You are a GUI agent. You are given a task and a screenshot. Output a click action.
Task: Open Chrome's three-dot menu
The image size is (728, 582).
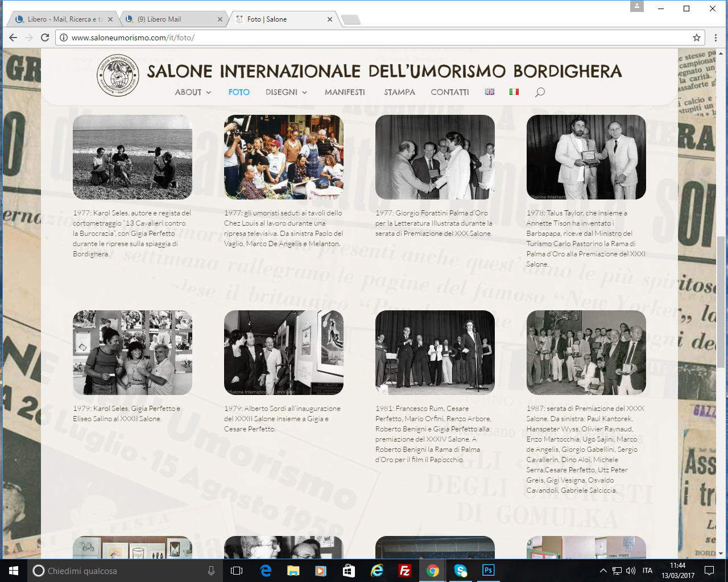pyautogui.click(x=716, y=38)
